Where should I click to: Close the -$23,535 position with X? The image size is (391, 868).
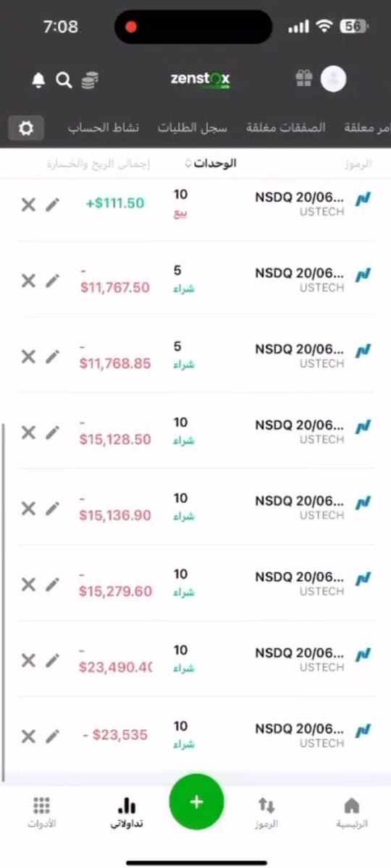(x=28, y=736)
